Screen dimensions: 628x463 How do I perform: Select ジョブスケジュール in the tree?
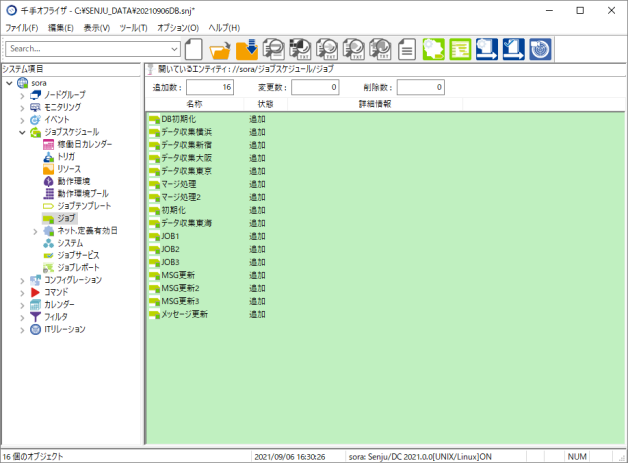tap(72, 132)
